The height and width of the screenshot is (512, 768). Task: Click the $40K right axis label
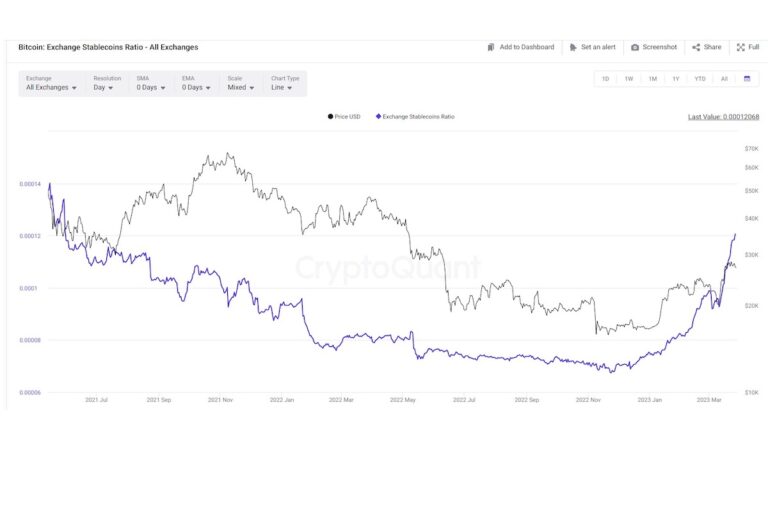click(x=751, y=219)
